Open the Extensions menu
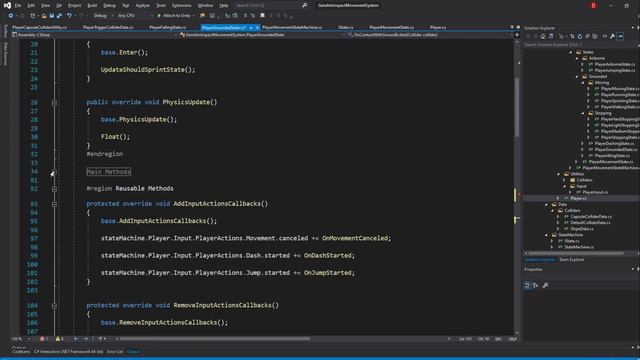This screenshot has height=360, width=640. tap(181, 6)
